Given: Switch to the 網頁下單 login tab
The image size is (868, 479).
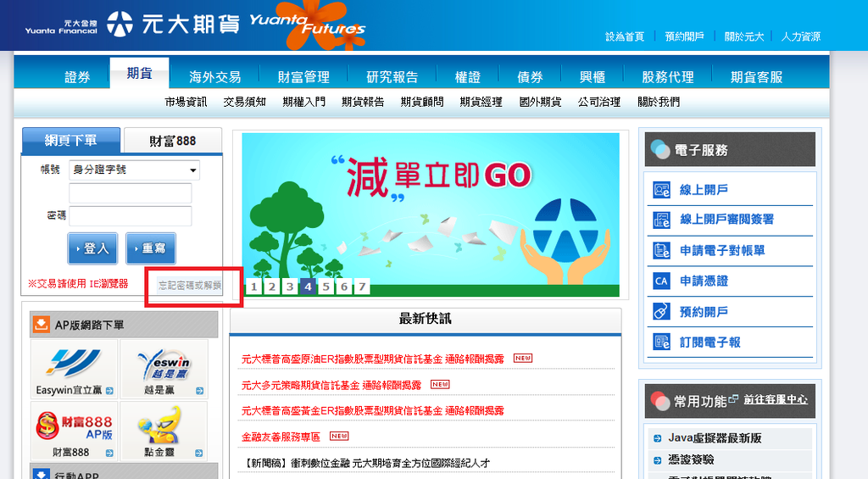Looking at the screenshot, I should click(x=71, y=140).
